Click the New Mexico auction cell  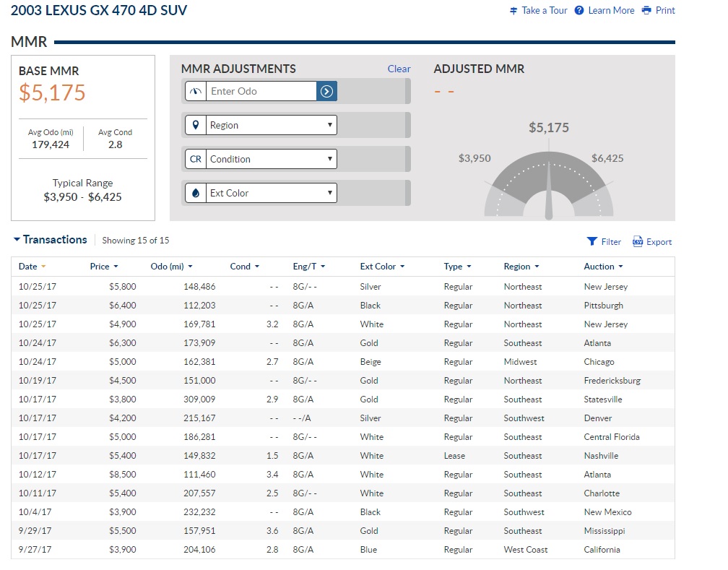coord(607,512)
